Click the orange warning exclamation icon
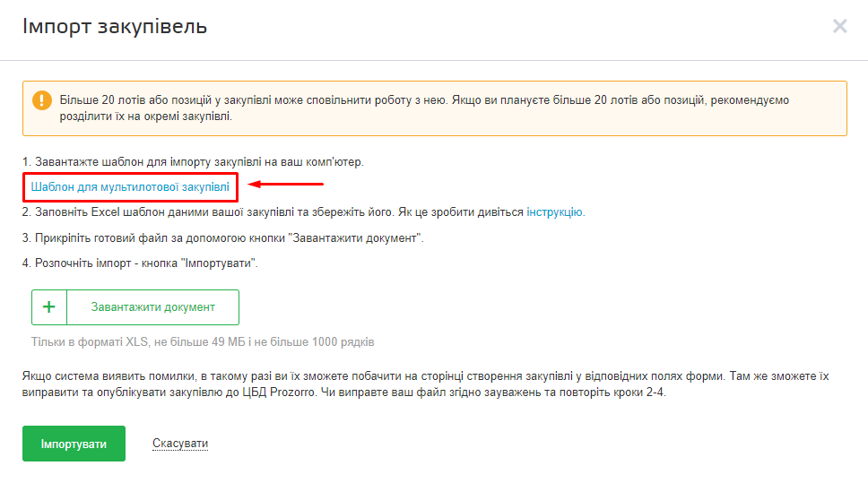 (41, 99)
